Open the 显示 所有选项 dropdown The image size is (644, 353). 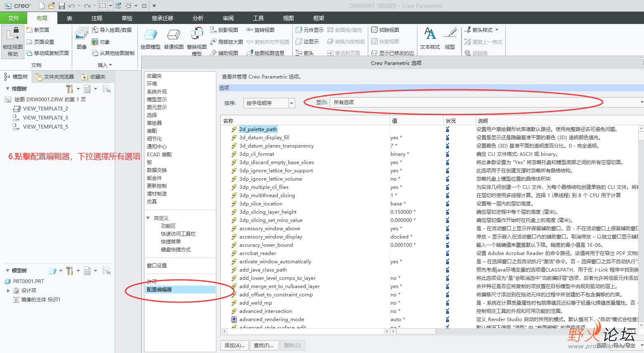642,103
